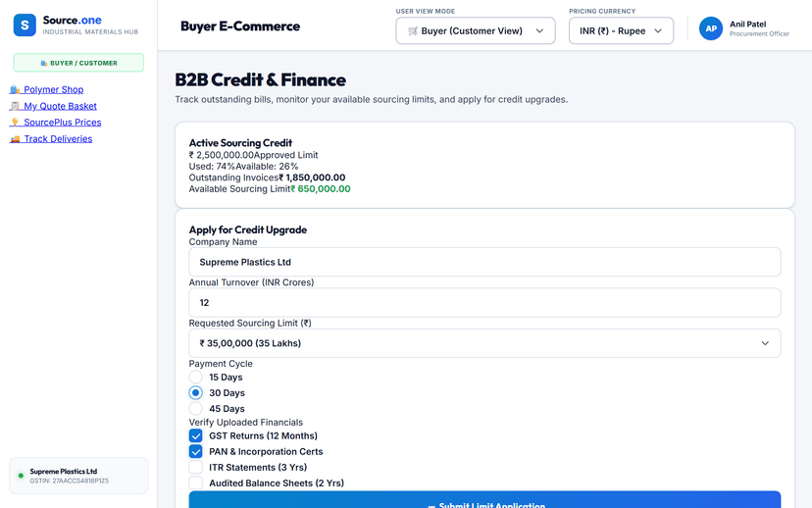Expand the INR Rupee pricing currency dropdown

[621, 30]
